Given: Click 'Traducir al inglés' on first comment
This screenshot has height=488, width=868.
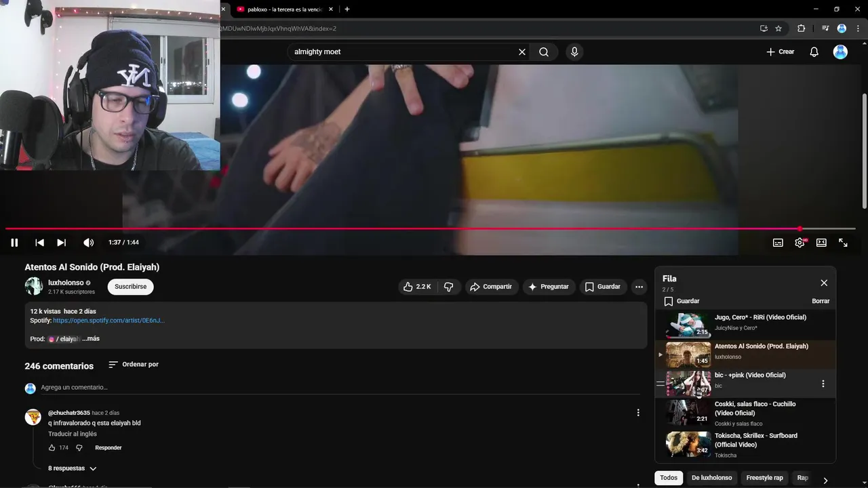Looking at the screenshot, I should [x=73, y=434].
